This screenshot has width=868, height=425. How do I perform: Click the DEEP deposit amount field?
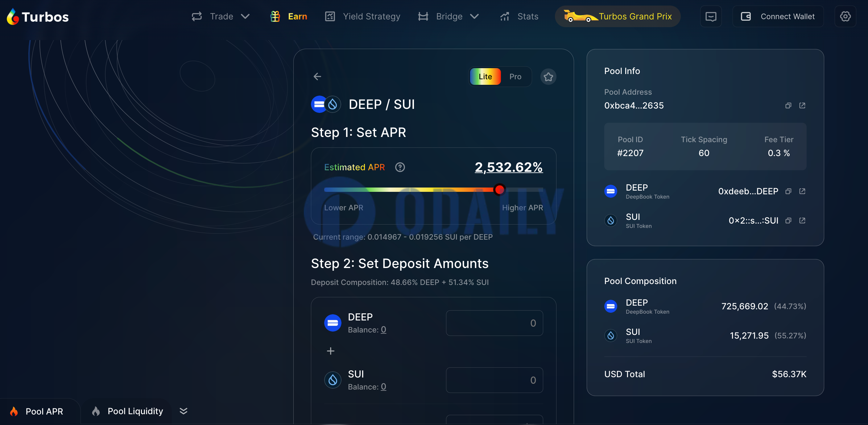pyautogui.click(x=494, y=323)
